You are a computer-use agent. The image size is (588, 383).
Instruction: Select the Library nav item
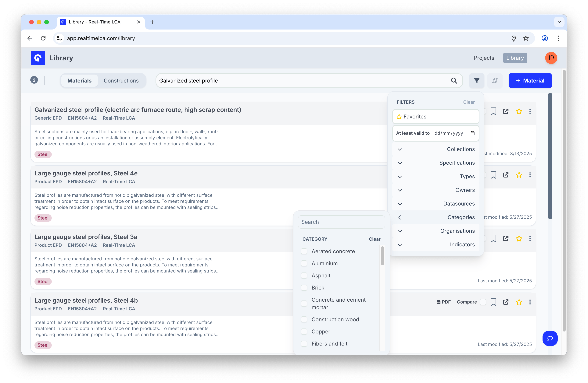pos(515,58)
